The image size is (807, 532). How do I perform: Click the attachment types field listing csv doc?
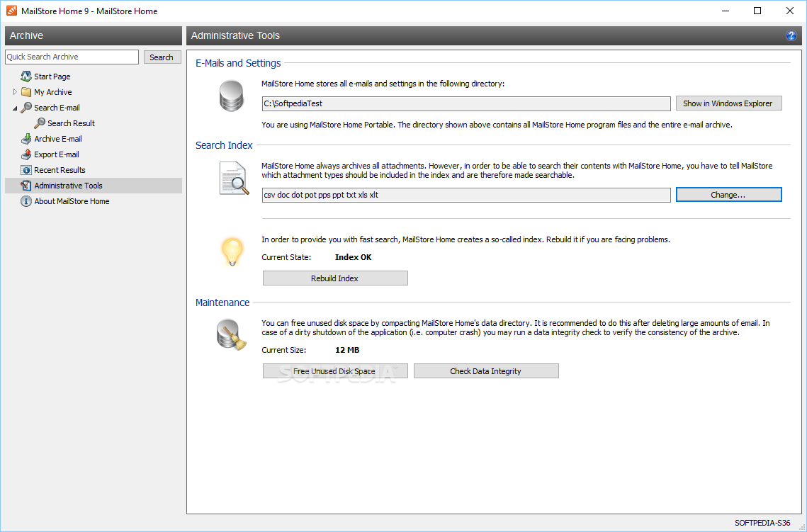(x=466, y=195)
